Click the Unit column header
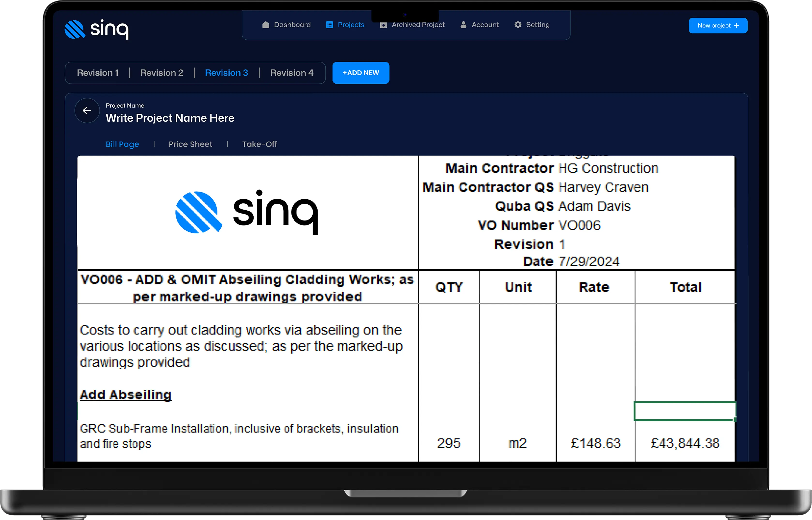This screenshot has width=812, height=520. pos(518,287)
